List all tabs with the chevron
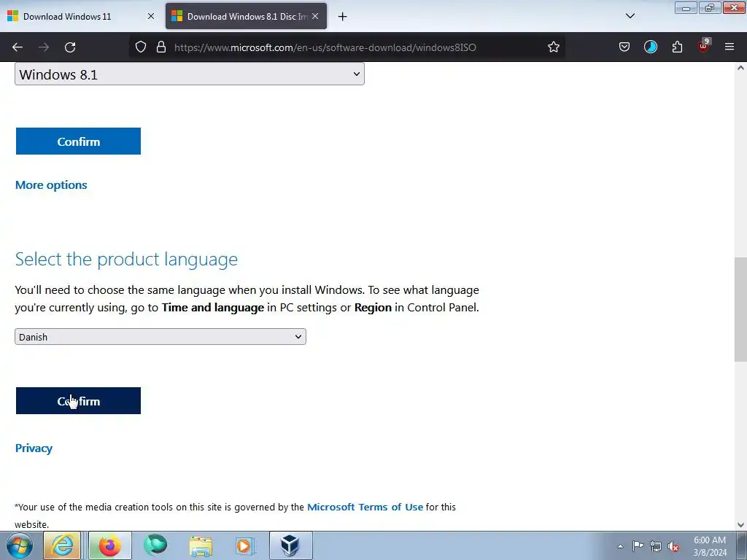The width and height of the screenshot is (747, 560). (x=630, y=16)
